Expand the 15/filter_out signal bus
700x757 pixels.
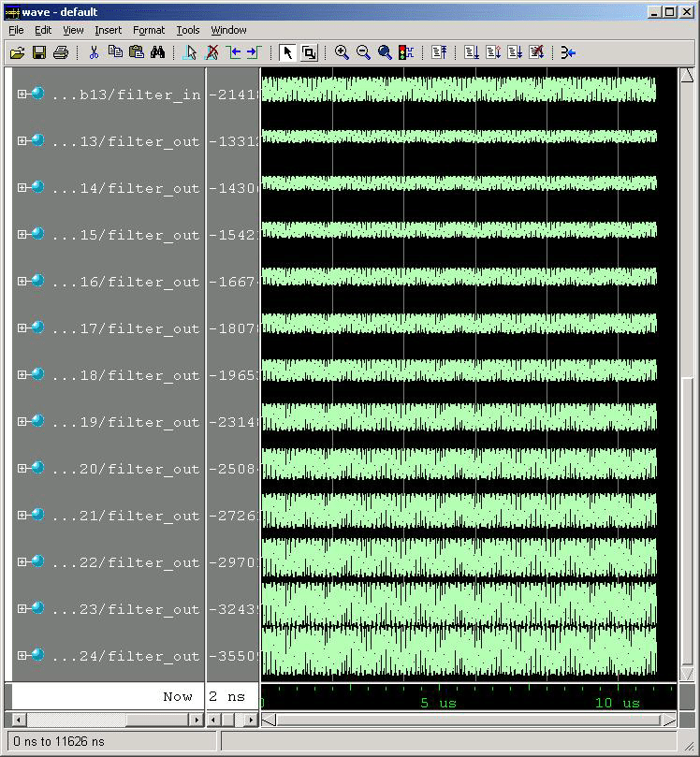22,234
